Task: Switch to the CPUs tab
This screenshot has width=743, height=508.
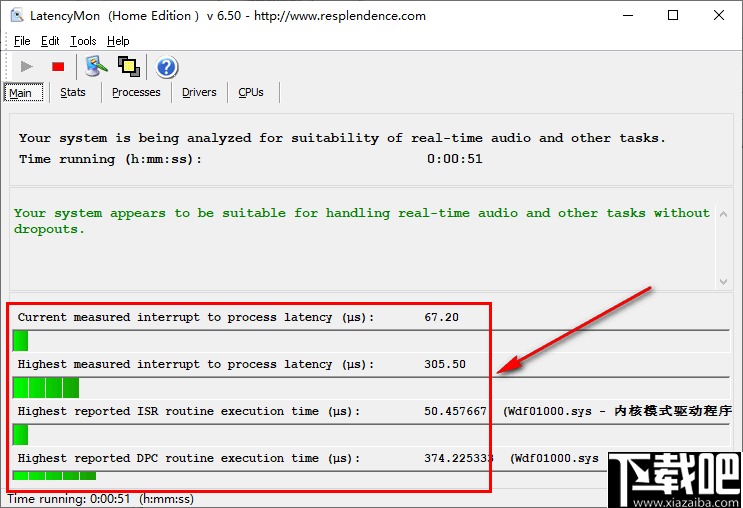Action: 251,92
